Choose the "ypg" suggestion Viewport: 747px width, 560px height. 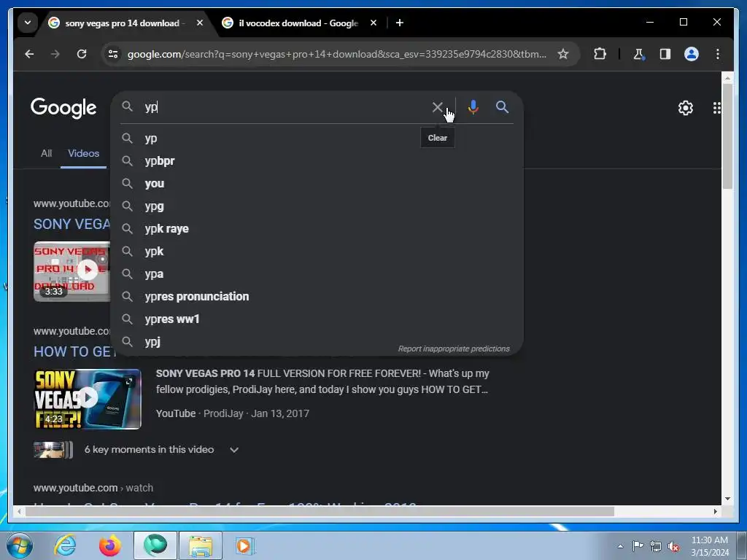317,206
